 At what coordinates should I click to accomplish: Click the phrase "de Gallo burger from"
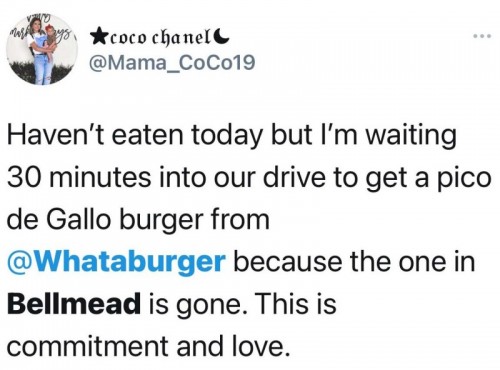point(138,220)
